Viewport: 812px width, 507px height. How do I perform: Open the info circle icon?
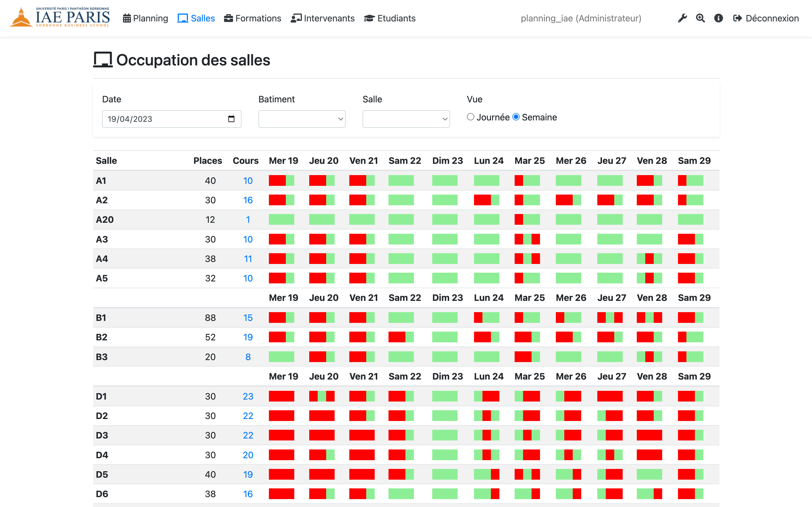click(x=718, y=18)
